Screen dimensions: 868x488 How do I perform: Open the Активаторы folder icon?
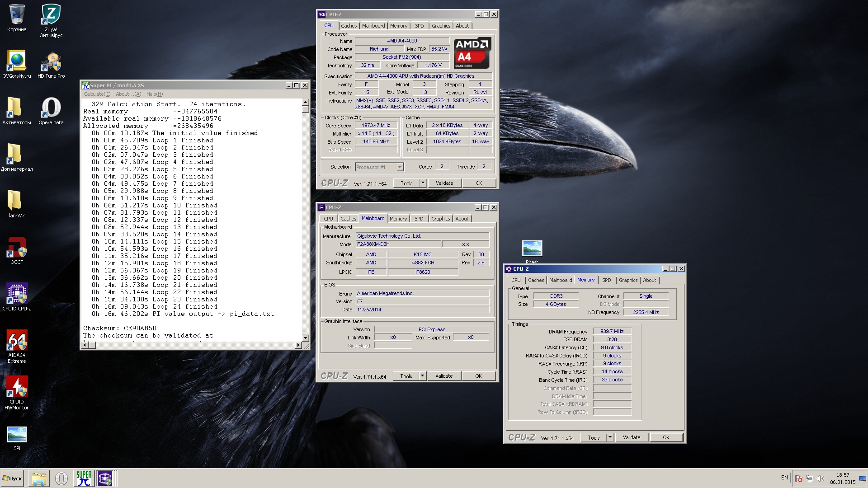17,111
